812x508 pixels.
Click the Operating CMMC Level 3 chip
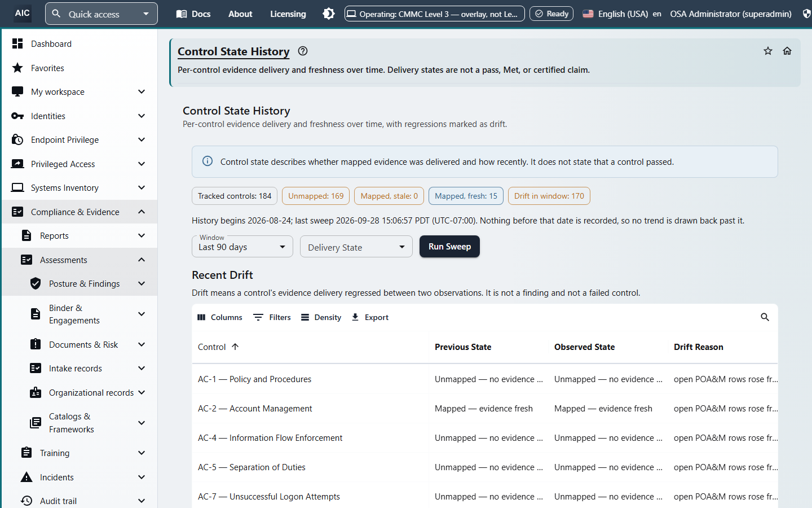(x=435, y=14)
